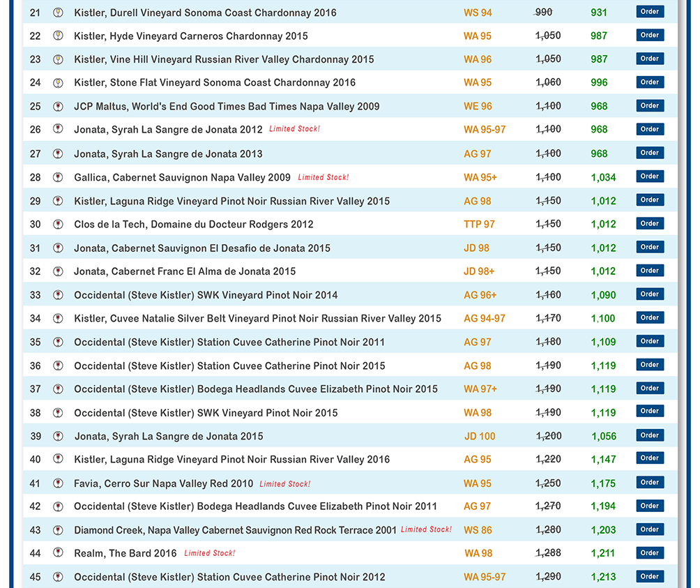700x588 pixels.
Task: Click the wine name 'Realm, The Bard 2016'
Action: (x=125, y=553)
